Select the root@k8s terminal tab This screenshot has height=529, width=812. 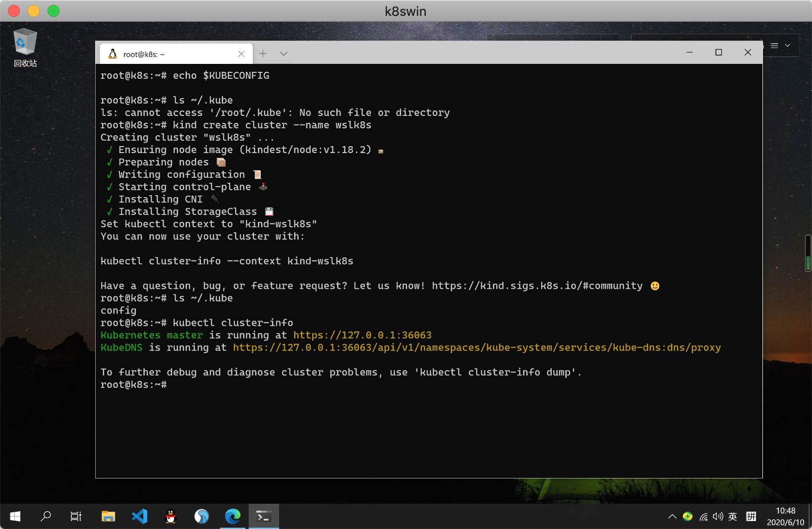pyautogui.click(x=176, y=54)
